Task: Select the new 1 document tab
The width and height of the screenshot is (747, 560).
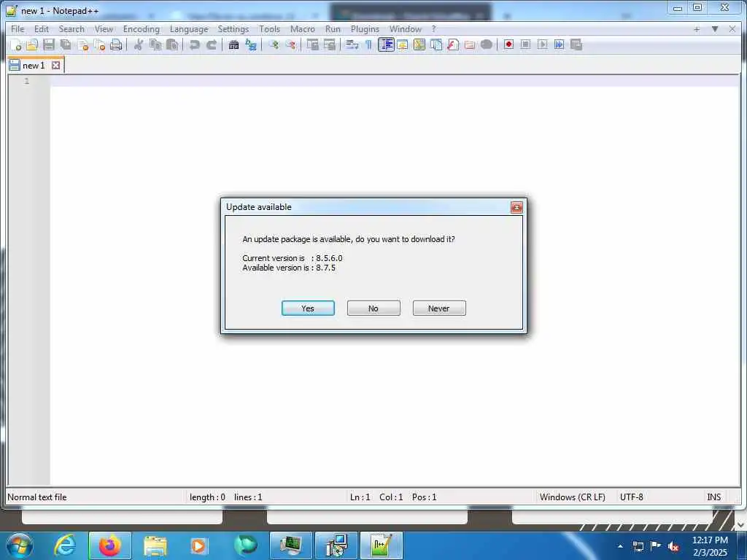Action: (x=34, y=65)
